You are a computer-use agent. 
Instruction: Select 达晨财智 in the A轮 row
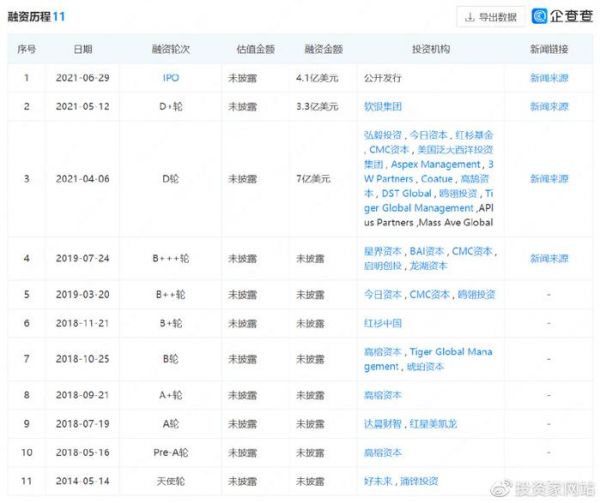tap(383, 424)
